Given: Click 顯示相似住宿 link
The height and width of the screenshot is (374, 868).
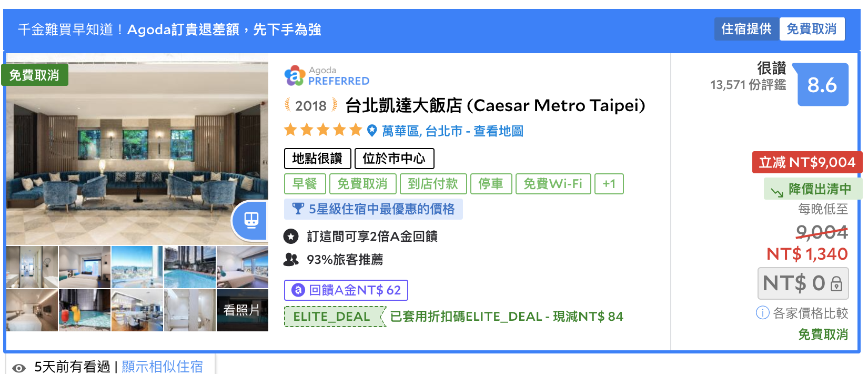Looking at the screenshot, I should (162, 367).
